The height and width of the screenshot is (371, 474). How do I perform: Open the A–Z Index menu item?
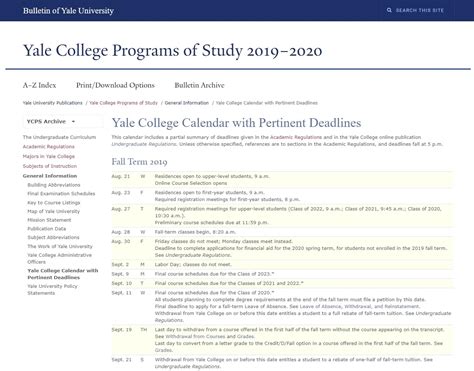pyautogui.click(x=39, y=85)
